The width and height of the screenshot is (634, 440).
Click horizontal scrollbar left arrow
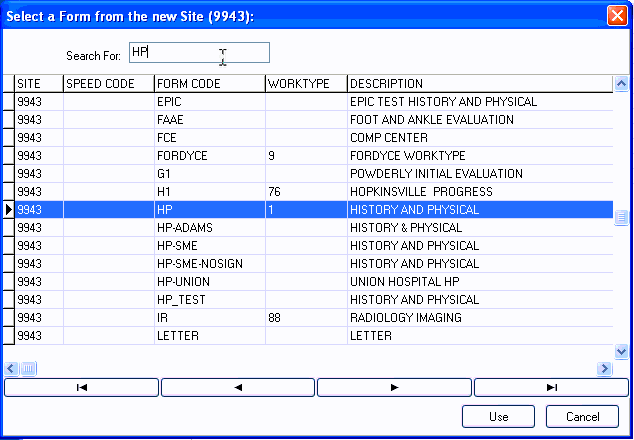[x=11, y=368]
